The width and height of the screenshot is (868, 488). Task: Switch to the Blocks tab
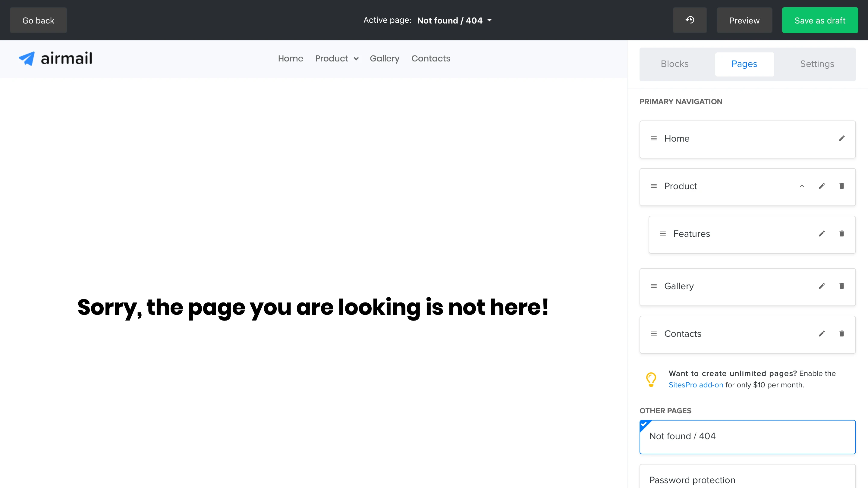coord(674,64)
